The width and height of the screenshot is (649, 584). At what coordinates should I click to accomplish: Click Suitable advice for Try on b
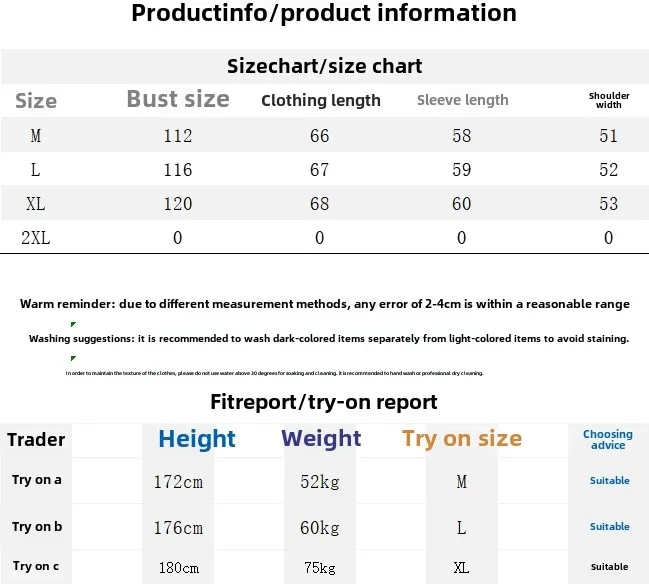pos(610,526)
